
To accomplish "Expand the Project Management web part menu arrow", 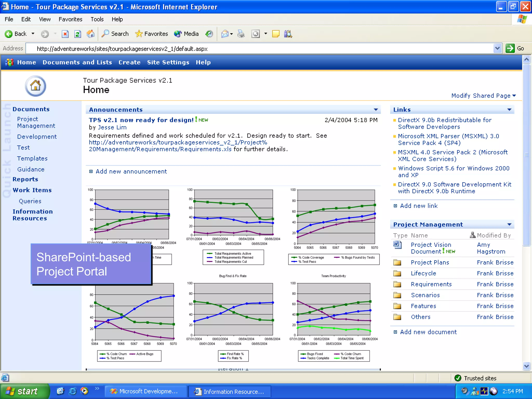I will pyautogui.click(x=509, y=224).
